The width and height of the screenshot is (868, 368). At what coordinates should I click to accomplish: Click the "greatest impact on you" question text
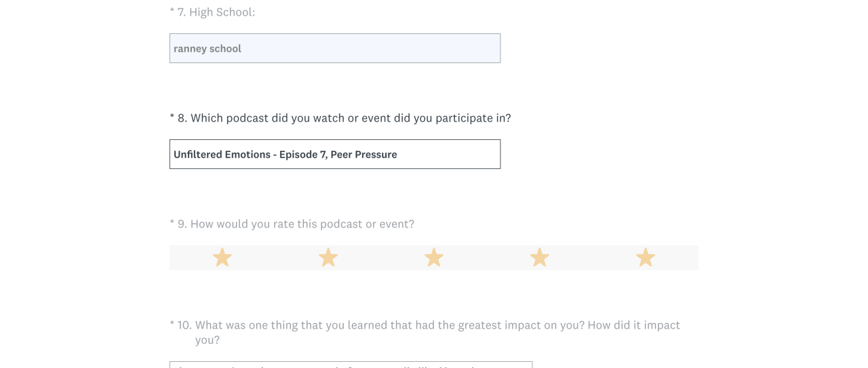(x=437, y=325)
